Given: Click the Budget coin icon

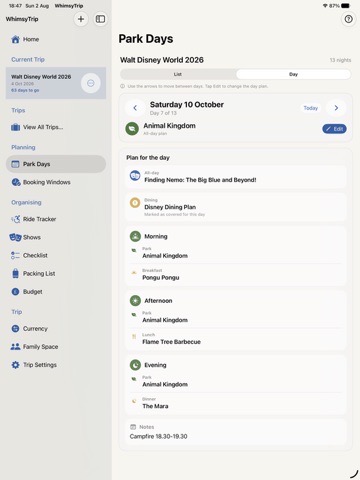Looking at the screenshot, I should [x=15, y=292].
